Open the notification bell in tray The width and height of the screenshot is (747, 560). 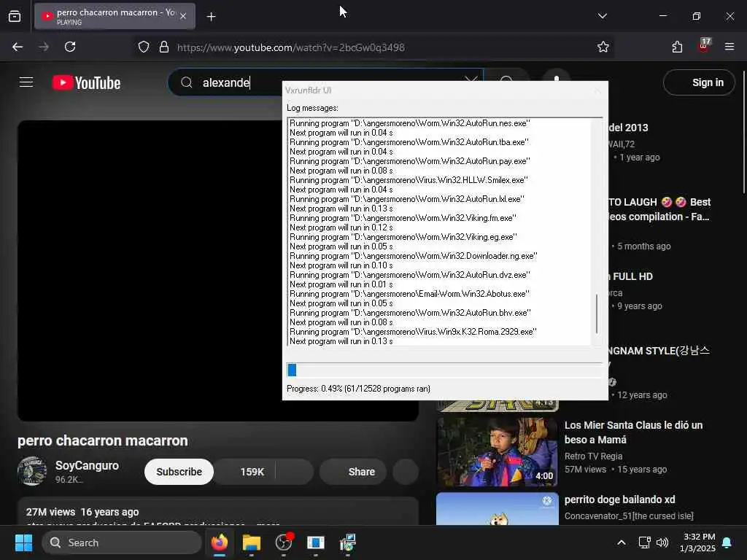727,542
